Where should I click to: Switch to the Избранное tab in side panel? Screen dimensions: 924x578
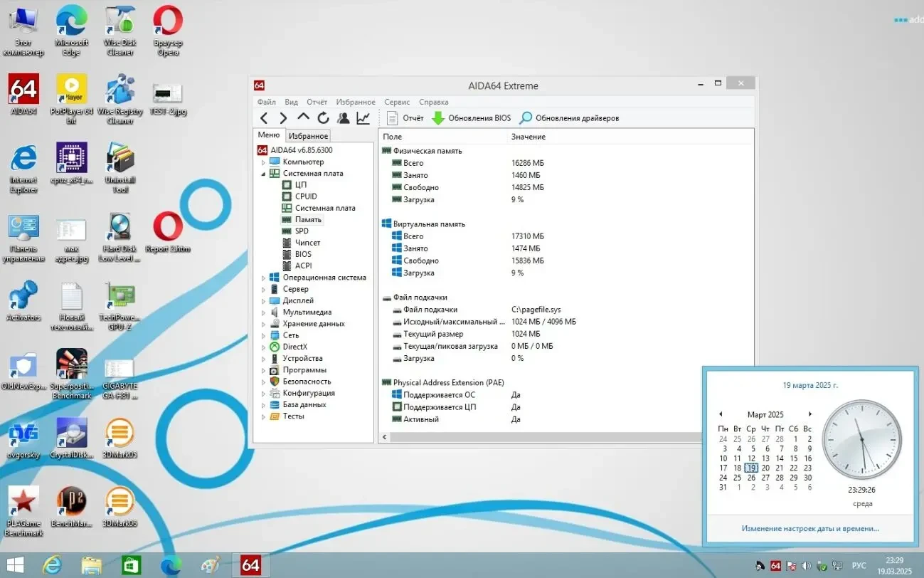click(308, 136)
